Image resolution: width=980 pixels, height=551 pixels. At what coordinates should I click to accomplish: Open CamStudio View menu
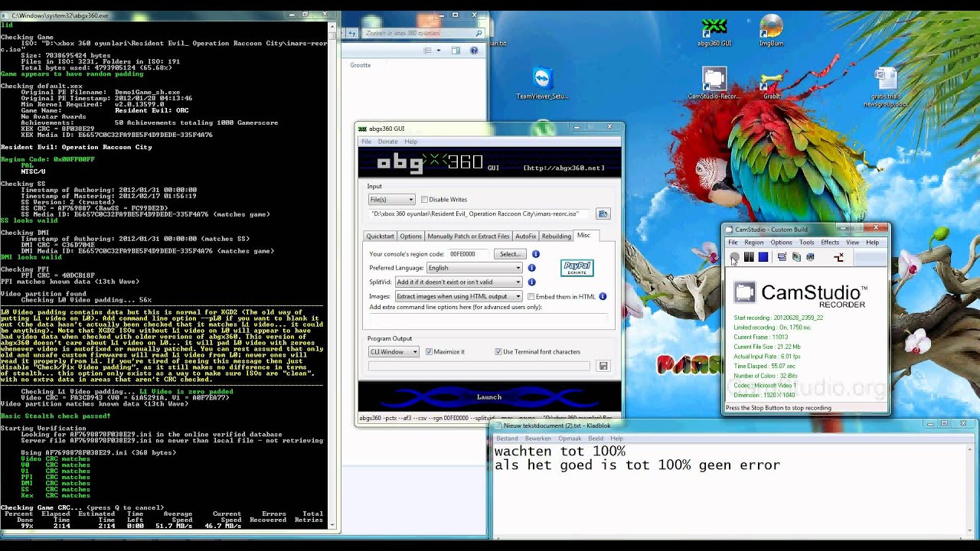[x=852, y=243]
